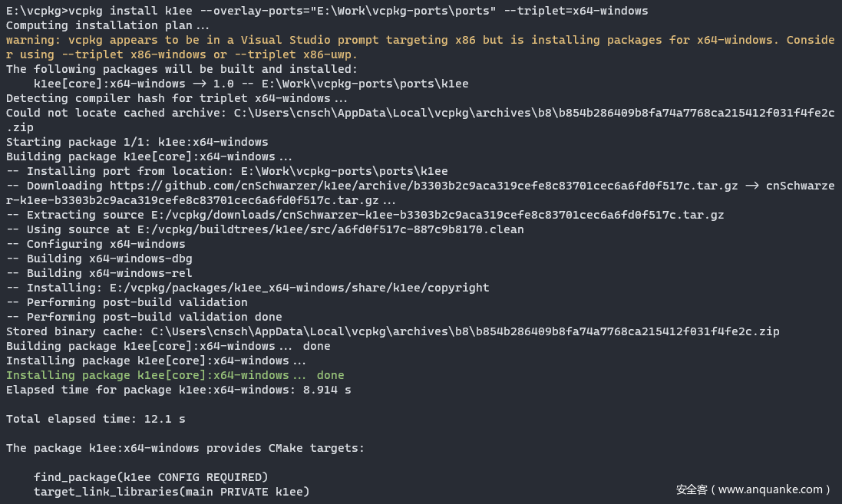Select the Building x64-windows-rel line
The width and height of the screenshot is (842, 504).
[99, 273]
